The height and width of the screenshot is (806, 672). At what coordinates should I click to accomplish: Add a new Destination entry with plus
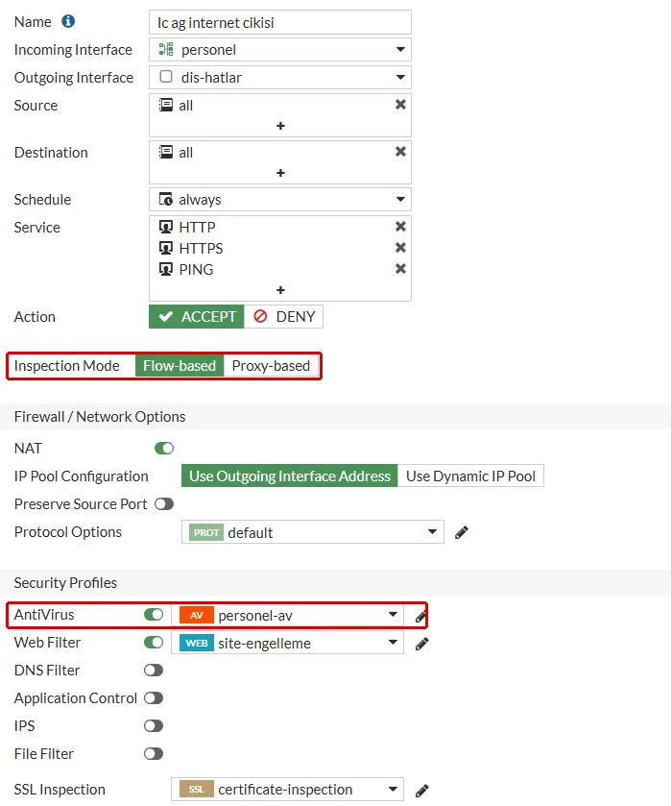280,173
